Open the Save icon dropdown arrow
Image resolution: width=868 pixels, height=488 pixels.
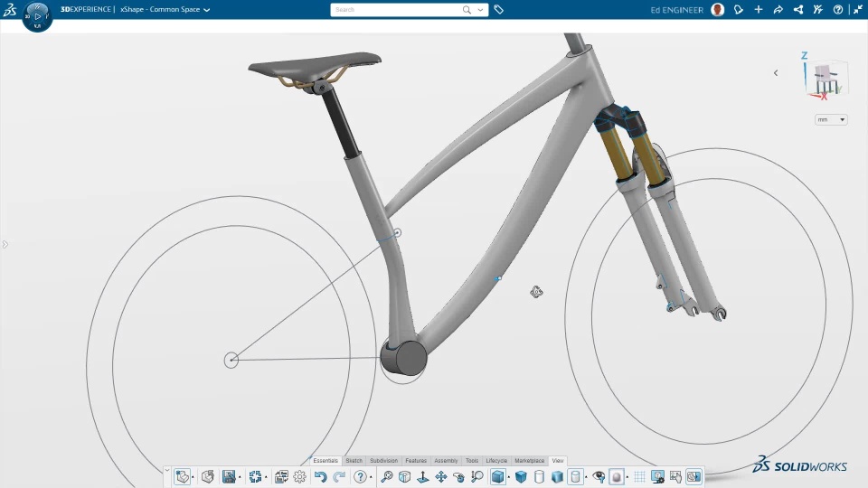[240, 477]
